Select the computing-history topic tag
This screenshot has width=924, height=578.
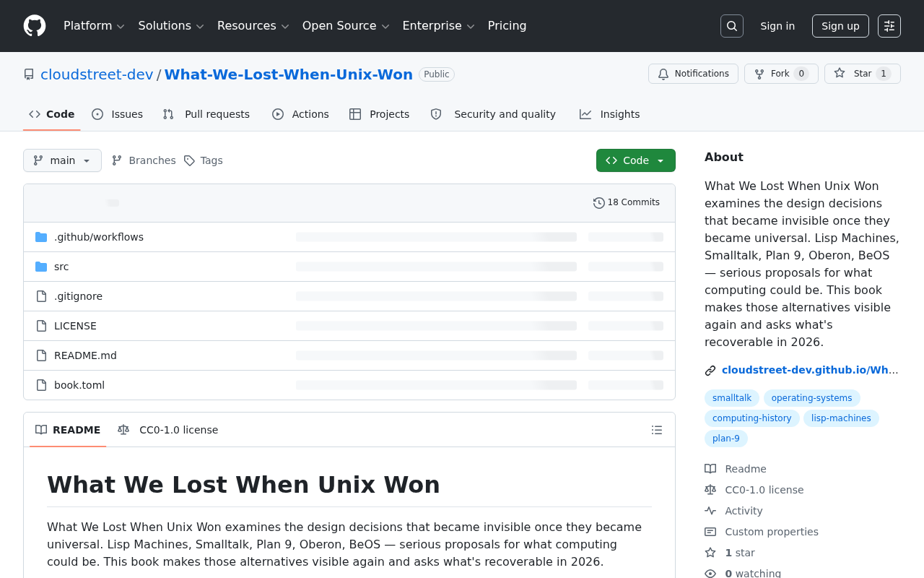pyautogui.click(x=752, y=418)
